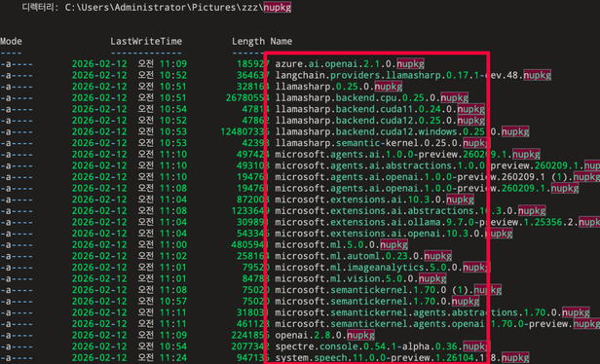
Task: Click the spectre.console alpha nupkg entry
Action: click(382, 346)
